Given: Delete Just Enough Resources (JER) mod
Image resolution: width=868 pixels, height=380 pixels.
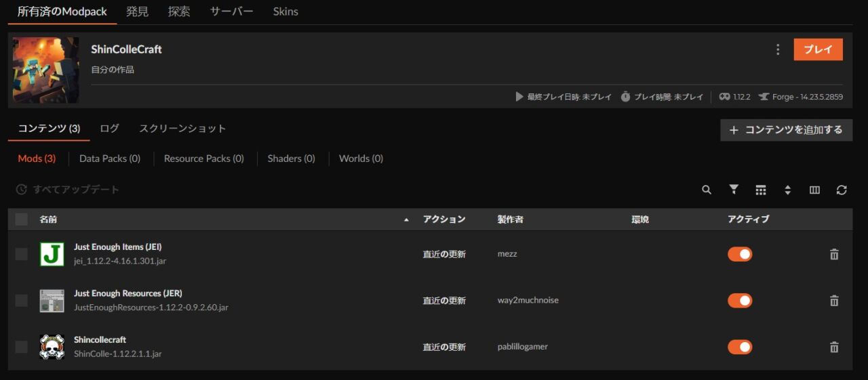Looking at the screenshot, I should pyautogui.click(x=834, y=301).
